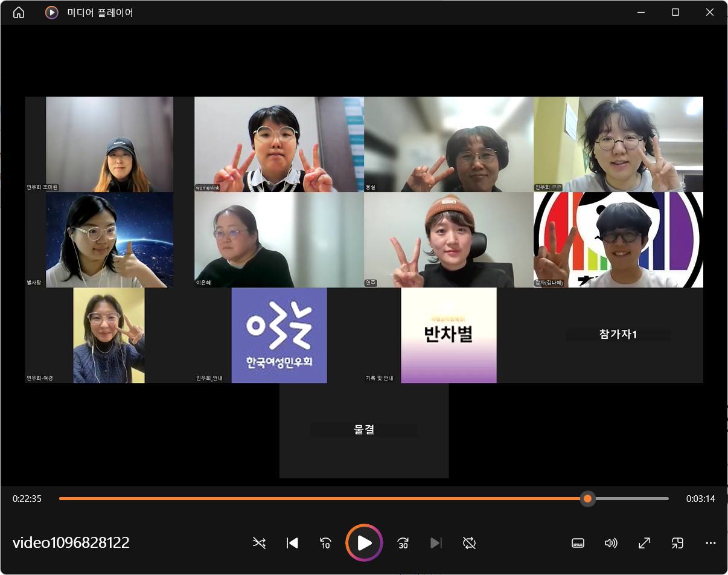
Task: Move the playback seek slider handle
Action: [587, 498]
